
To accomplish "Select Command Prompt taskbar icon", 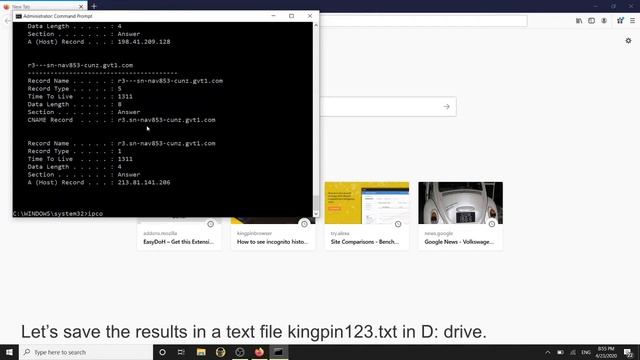I will point(278,352).
